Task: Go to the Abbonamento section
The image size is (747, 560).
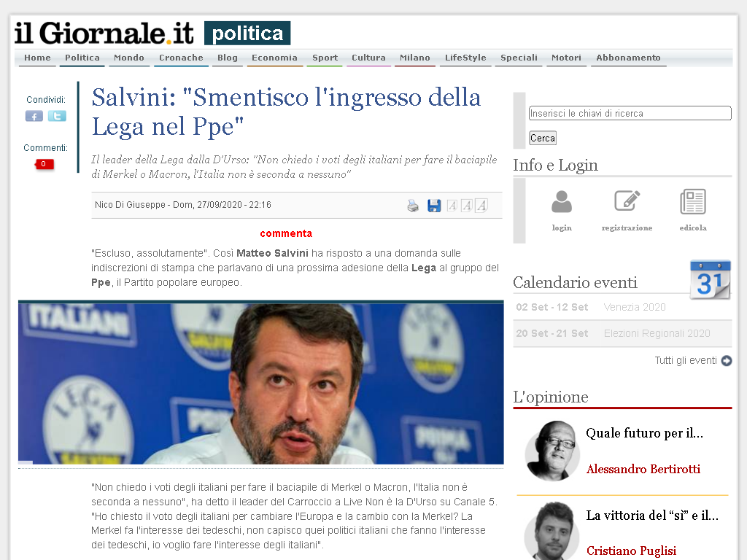Action: point(628,58)
